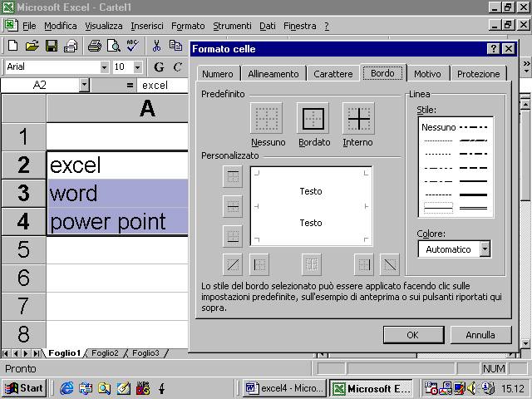Open the Inserisci menu

[147, 26]
